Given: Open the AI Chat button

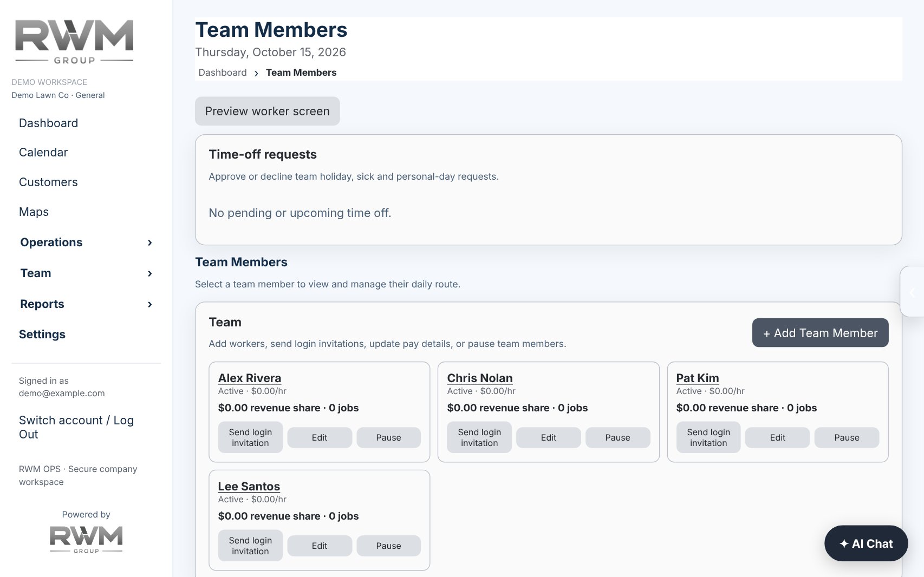Looking at the screenshot, I should coord(866,543).
